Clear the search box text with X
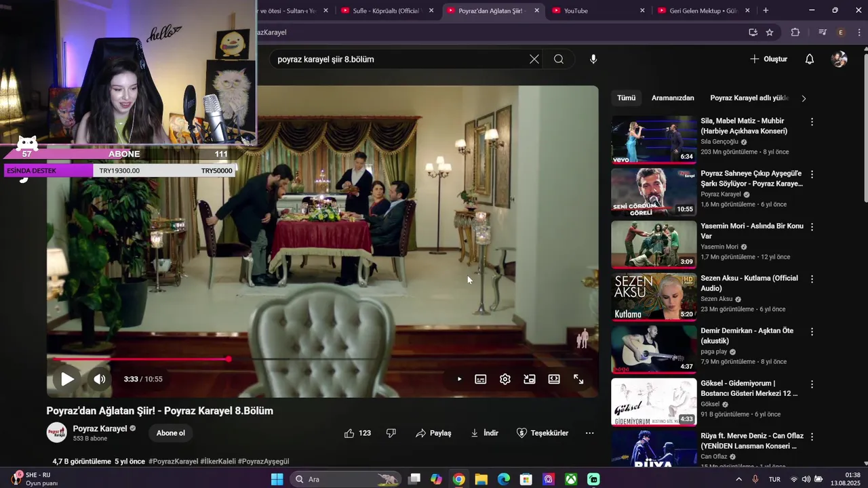The image size is (868, 488). pos(534,59)
